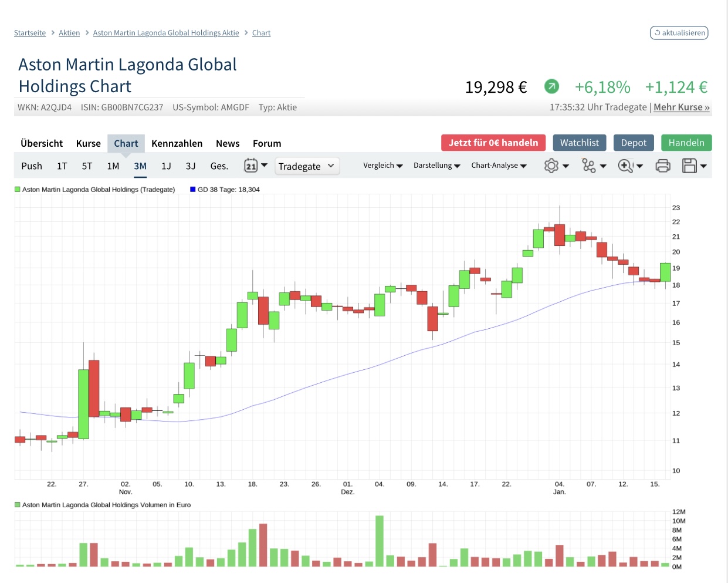Click the tallest green volume bar
Screen dimensions: 728x583
380,541
